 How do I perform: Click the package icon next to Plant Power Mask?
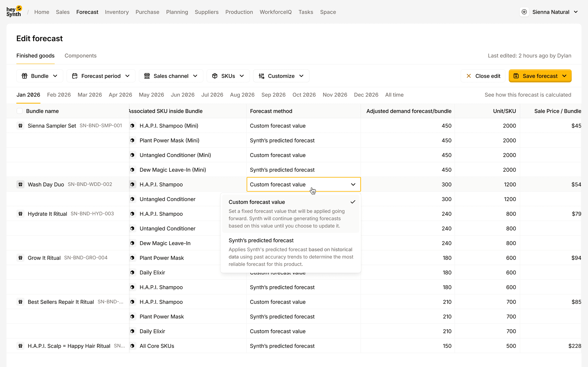(x=132, y=258)
